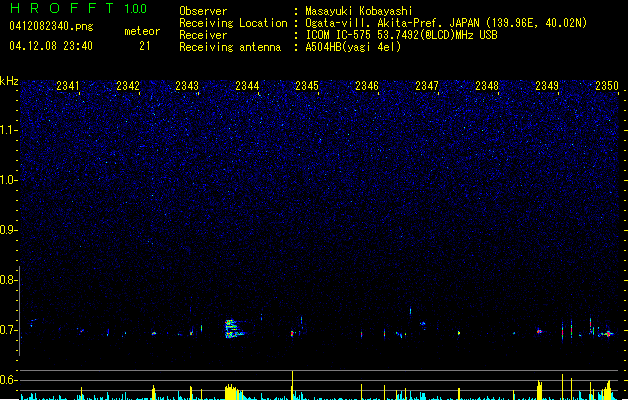
Task: Click the observer name Masayuki Kobayashi
Action: tap(359, 11)
